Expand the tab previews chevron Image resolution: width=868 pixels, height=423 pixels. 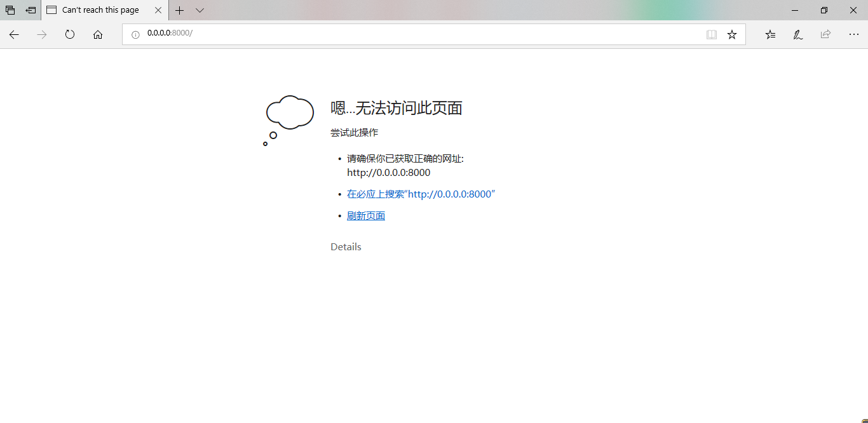(x=200, y=10)
